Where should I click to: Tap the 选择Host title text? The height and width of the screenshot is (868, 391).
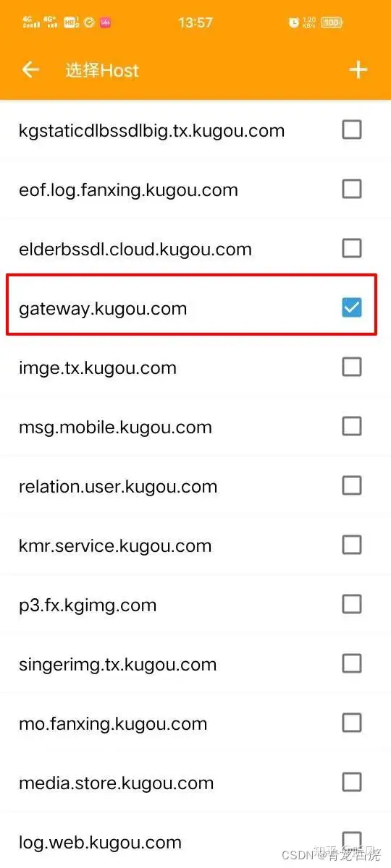pos(102,70)
